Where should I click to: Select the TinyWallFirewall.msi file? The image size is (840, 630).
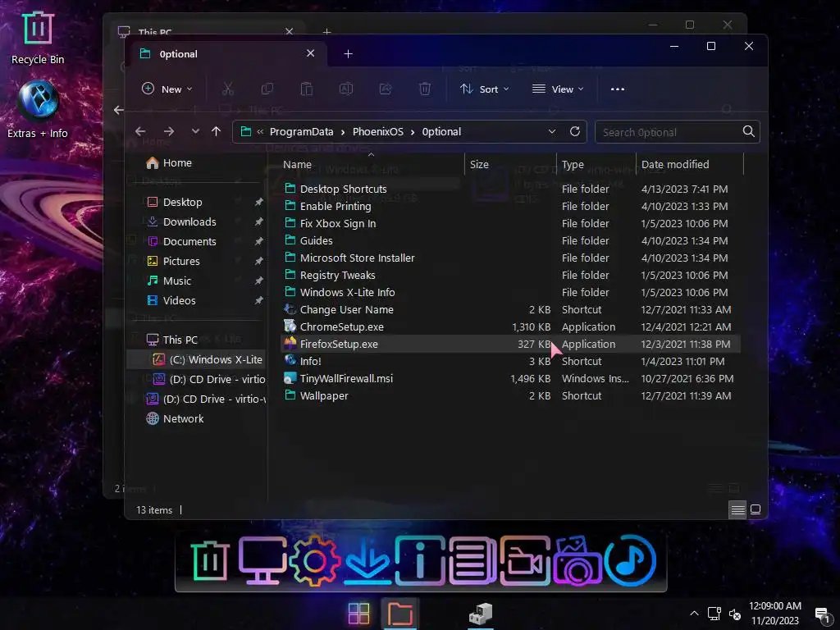510,378
